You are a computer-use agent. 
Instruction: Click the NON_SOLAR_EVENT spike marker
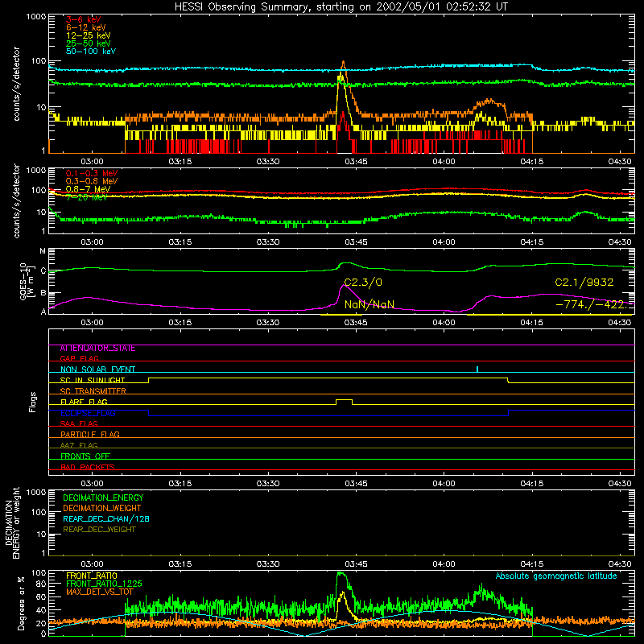coord(477,369)
